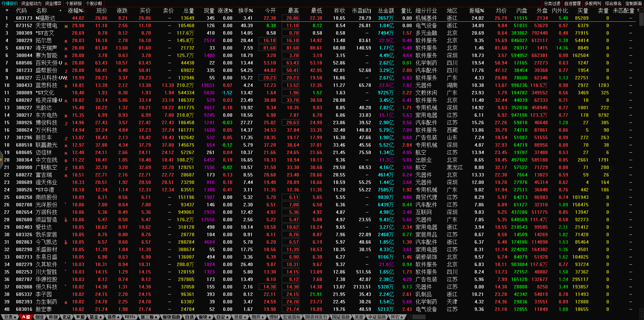Open the column menu arrow left of 代码
The height and width of the screenshot is (320, 644).
[6, 11]
